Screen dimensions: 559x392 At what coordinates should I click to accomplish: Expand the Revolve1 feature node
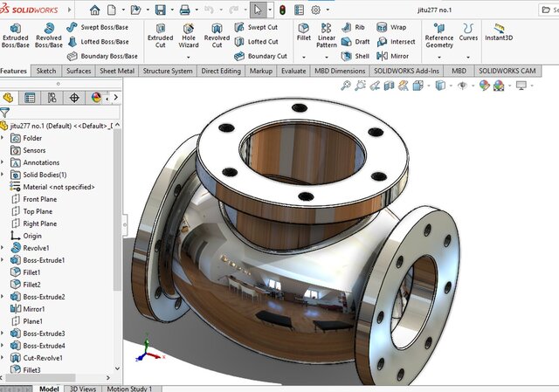3,247
